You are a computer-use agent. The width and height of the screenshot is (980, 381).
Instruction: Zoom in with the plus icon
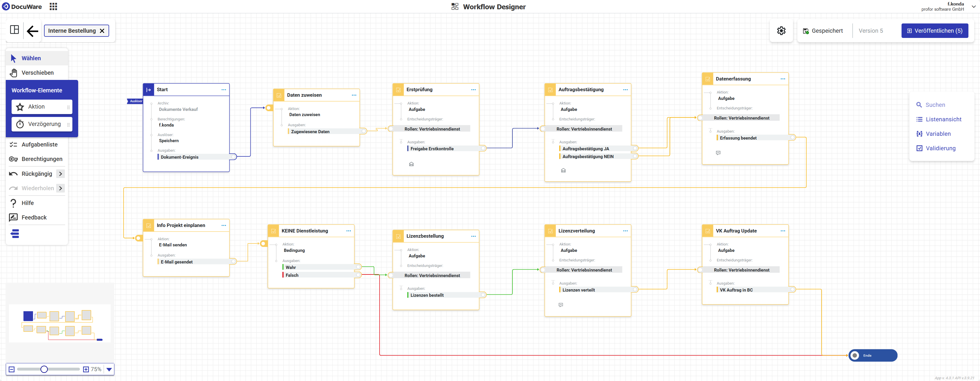pyautogui.click(x=86, y=369)
